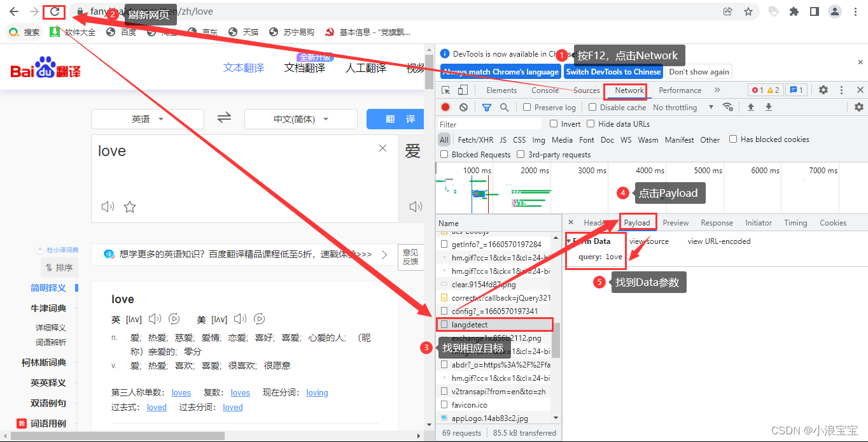Open Network panel settings gear
This screenshot has height=442, width=868.
click(x=859, y=108)
